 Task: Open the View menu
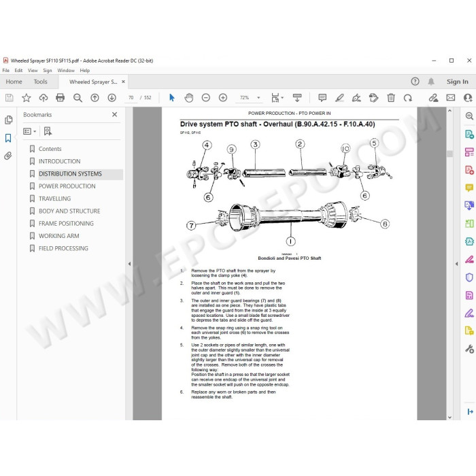click(x=33, y=71)
